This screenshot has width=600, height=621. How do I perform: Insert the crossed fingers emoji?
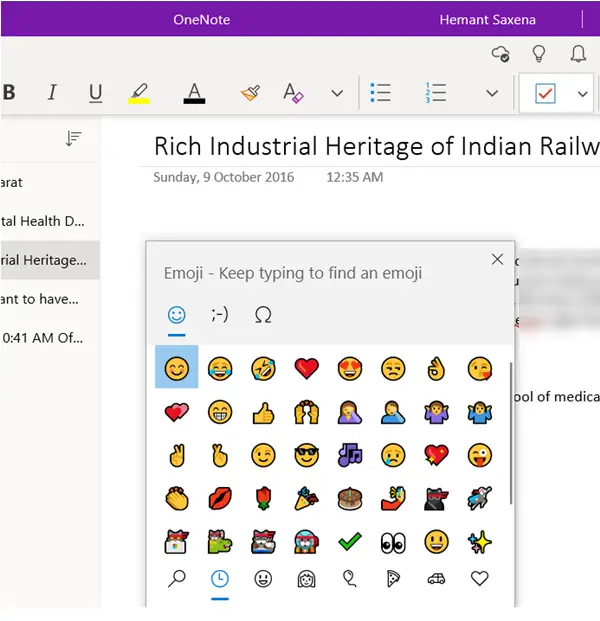[220, 455]
